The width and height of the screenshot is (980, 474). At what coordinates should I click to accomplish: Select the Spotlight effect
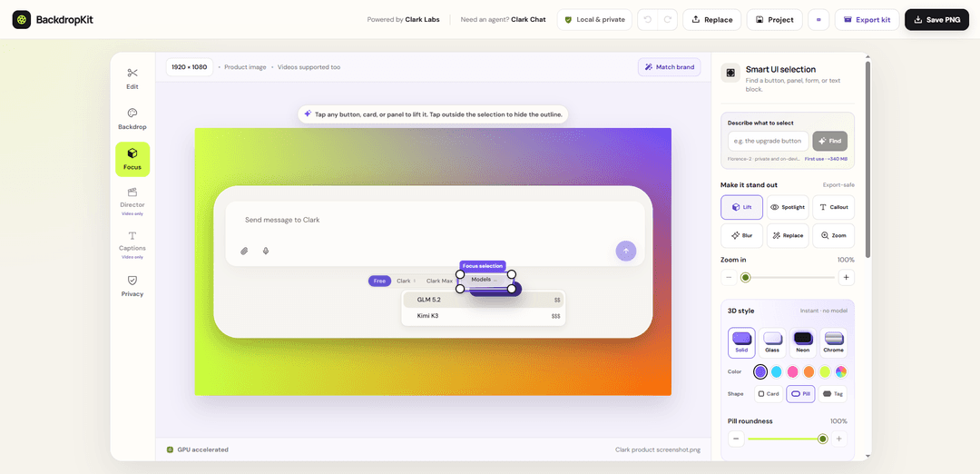788,207
